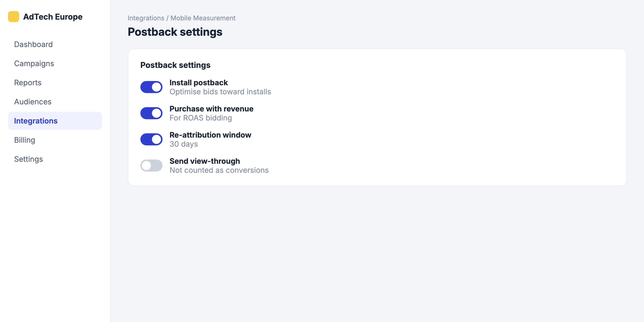644x322 pixels.
Task: Select the highlighted Integrations nav item
Action: coord(55,121)
